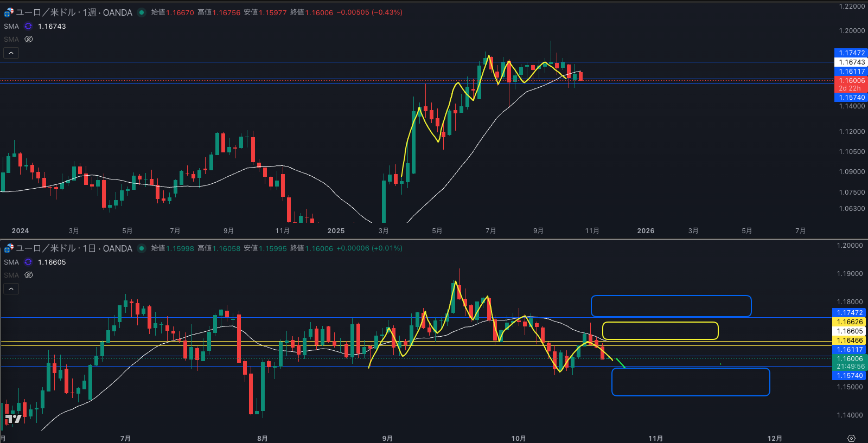
Task: Click the weekly low value 1.15977
Action: [273, 12]
